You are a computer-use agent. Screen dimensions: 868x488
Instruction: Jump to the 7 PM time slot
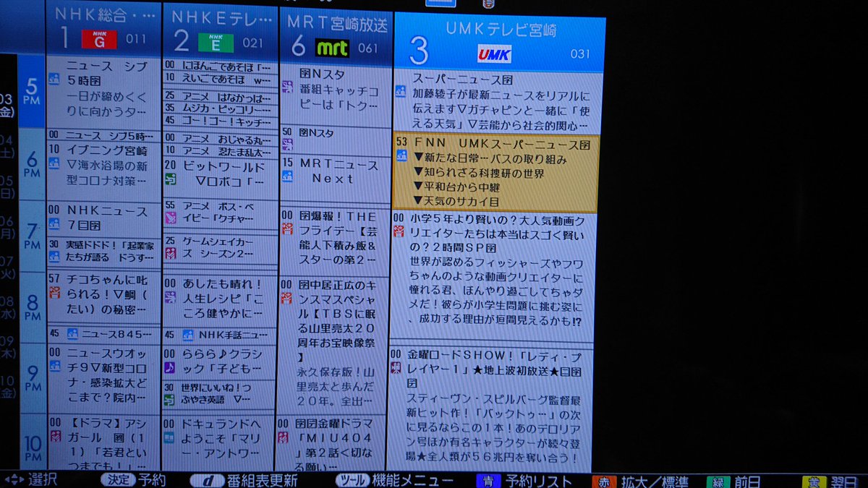(x=33, y=235)
